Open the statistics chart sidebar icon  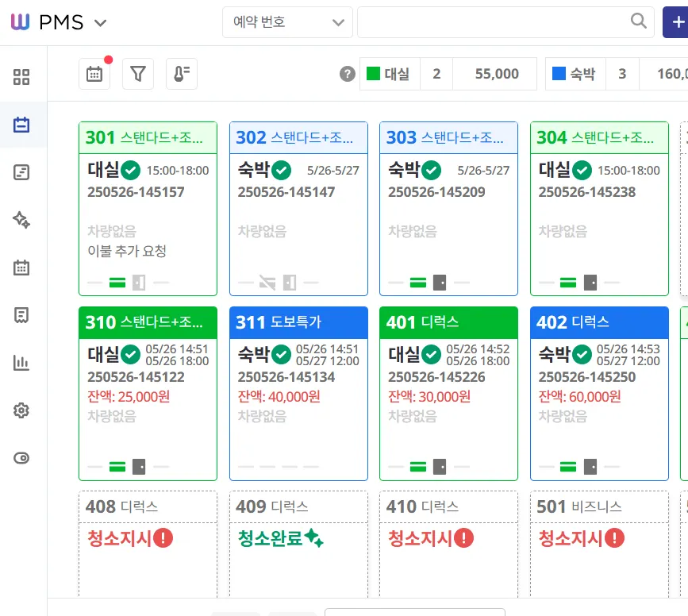(21, 363)
